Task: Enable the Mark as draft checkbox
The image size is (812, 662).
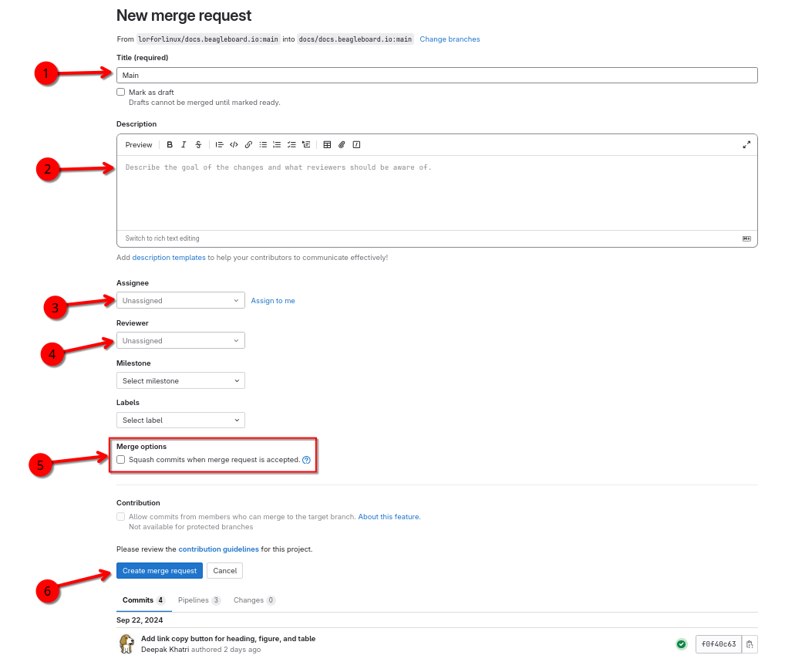Action: pos(120,92)
